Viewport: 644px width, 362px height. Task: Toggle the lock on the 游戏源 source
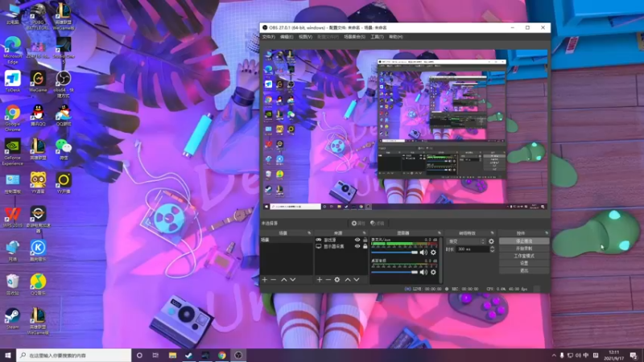tap(365, 240)
